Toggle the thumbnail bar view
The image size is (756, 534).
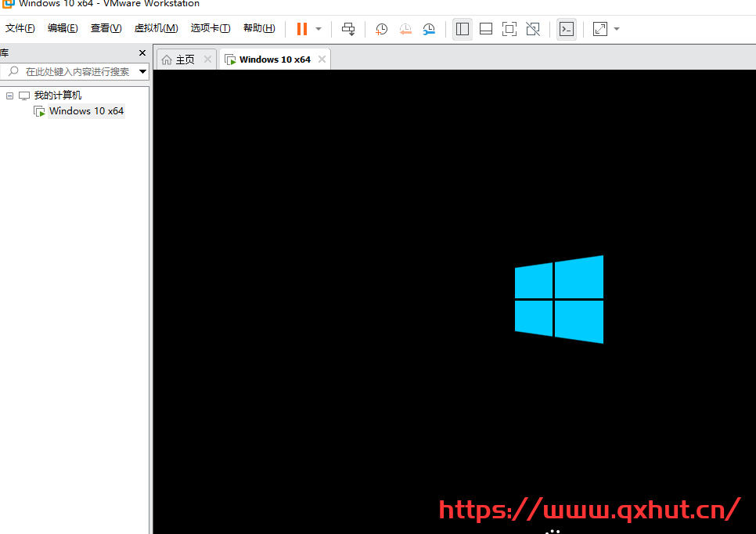click(486, 29)
